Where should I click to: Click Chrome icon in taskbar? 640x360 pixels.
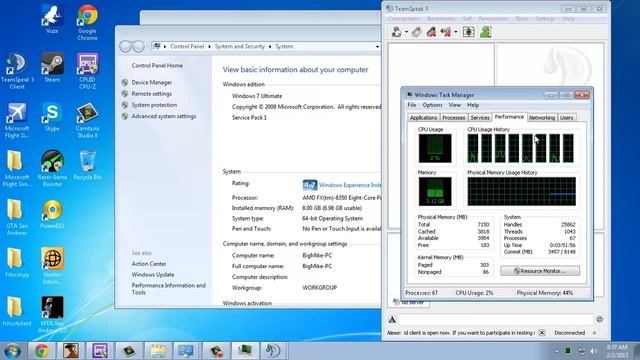coord(41,351)
